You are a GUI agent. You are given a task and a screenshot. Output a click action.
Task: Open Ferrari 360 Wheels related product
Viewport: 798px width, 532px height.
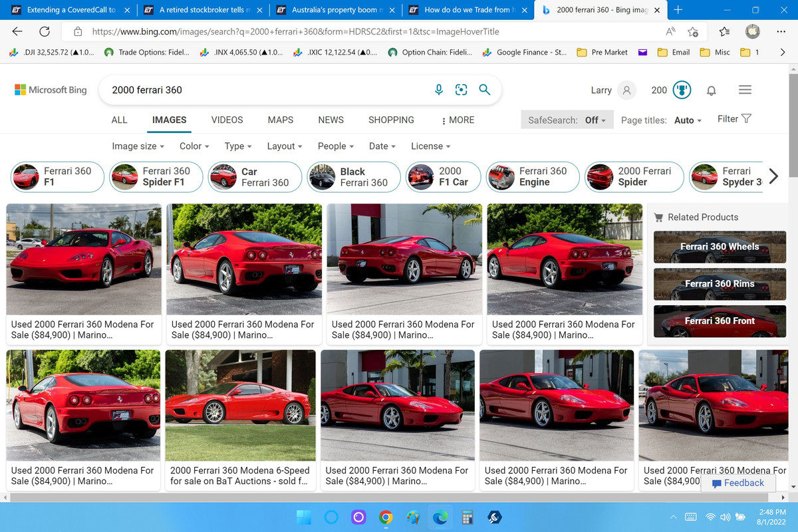pos(720,247)
